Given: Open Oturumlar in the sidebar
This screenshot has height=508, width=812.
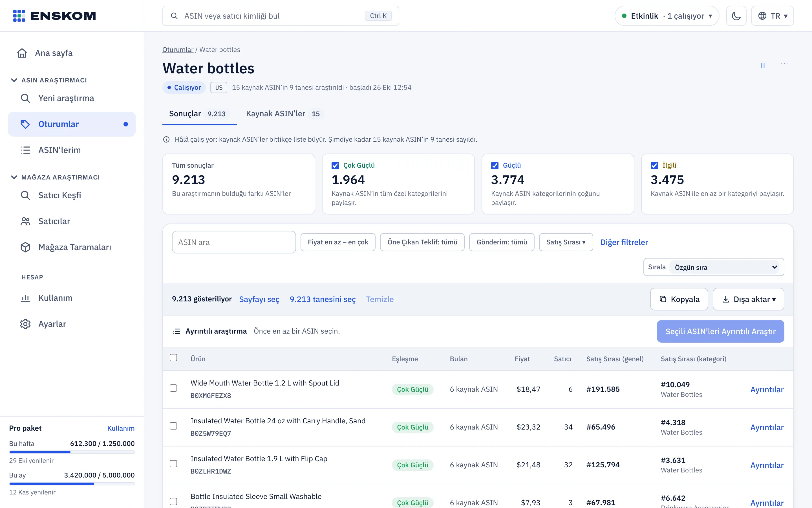Looking at the screenshot, I should pyautogui.click(x=72, y=124).
